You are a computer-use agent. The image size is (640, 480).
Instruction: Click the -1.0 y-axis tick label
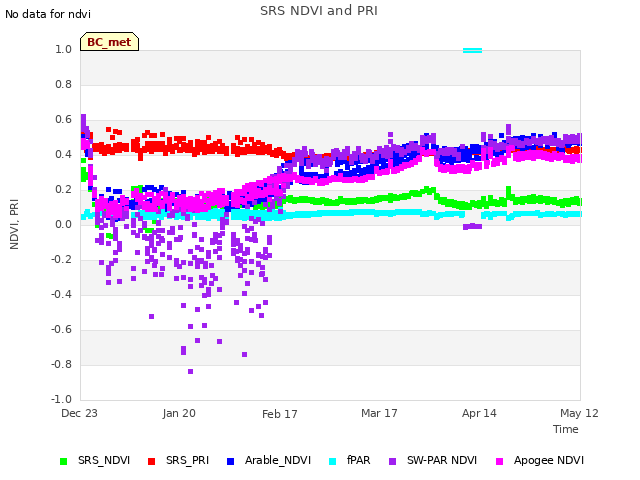coord(61,399)
